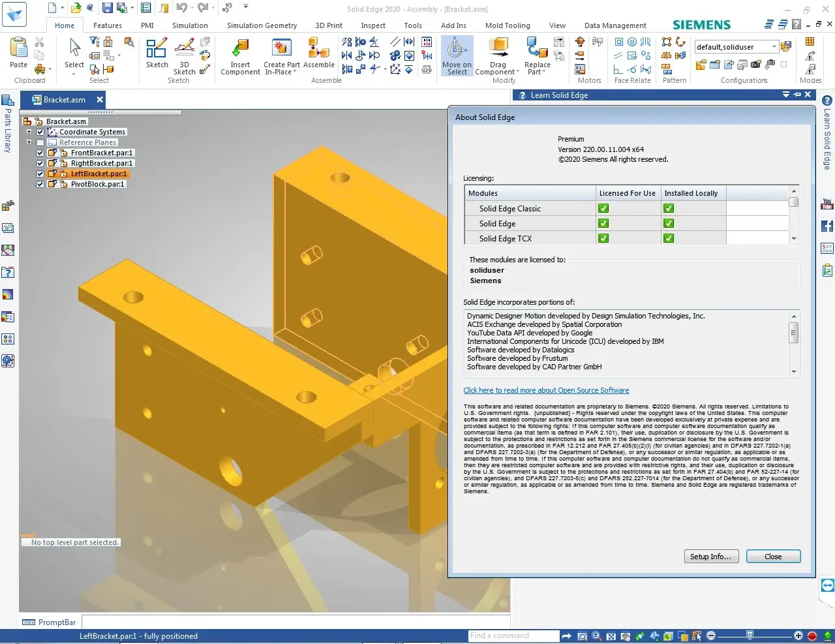
Task: Click Solid Edge TCX Installed Locally checkmark
Action: (669, 238)
